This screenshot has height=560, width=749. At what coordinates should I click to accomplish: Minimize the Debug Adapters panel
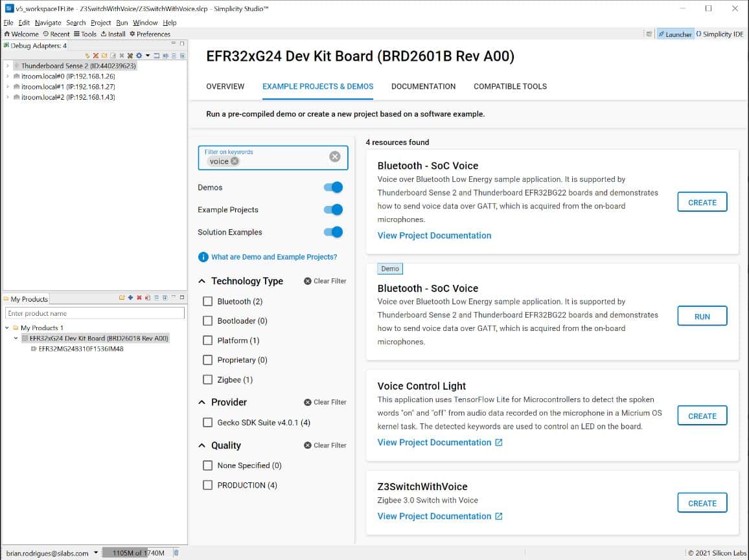point(174,43)
